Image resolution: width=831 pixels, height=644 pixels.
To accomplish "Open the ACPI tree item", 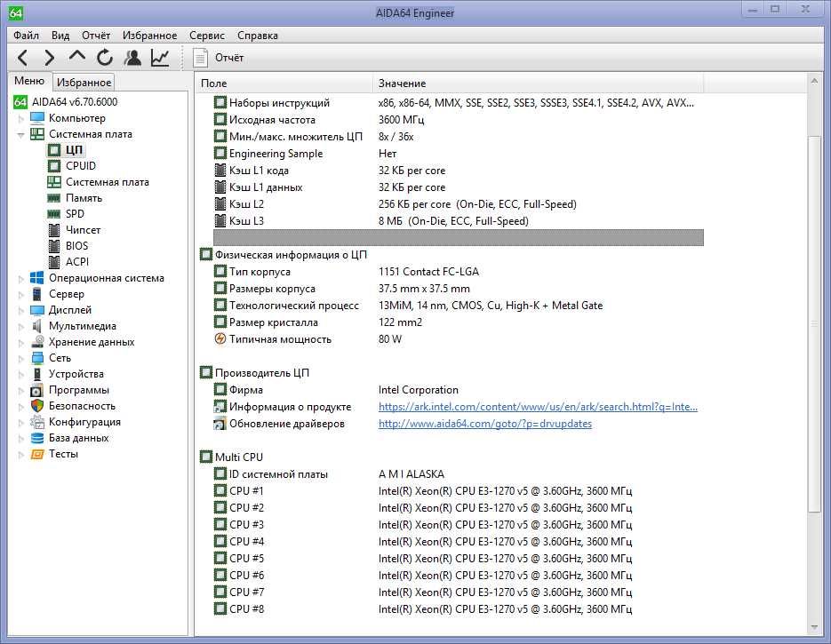I will [x=68, y=262].
